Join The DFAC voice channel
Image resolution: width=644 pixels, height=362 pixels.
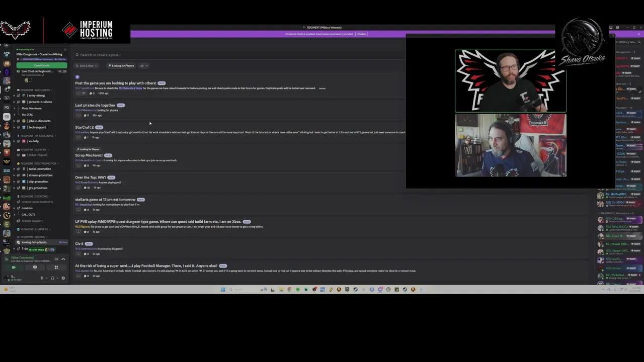click(x=27, y=115)
